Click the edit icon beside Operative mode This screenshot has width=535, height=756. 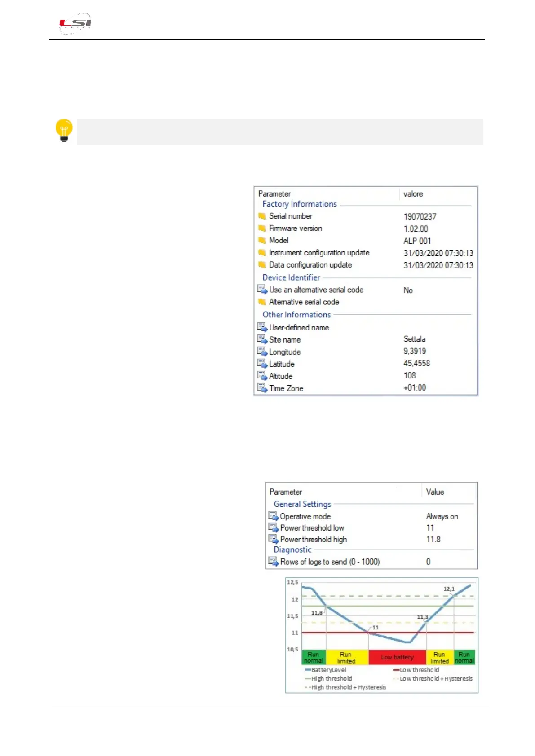[273, 516]
